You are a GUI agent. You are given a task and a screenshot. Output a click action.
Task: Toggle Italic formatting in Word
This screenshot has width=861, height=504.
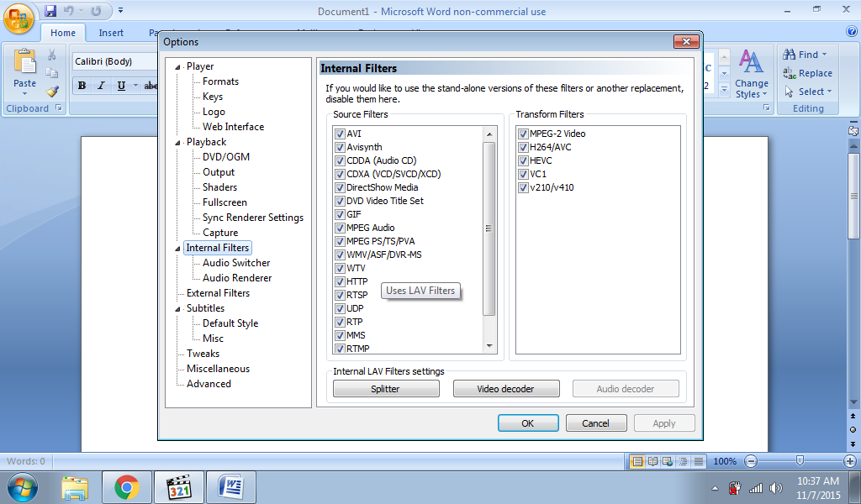(101, 86)
